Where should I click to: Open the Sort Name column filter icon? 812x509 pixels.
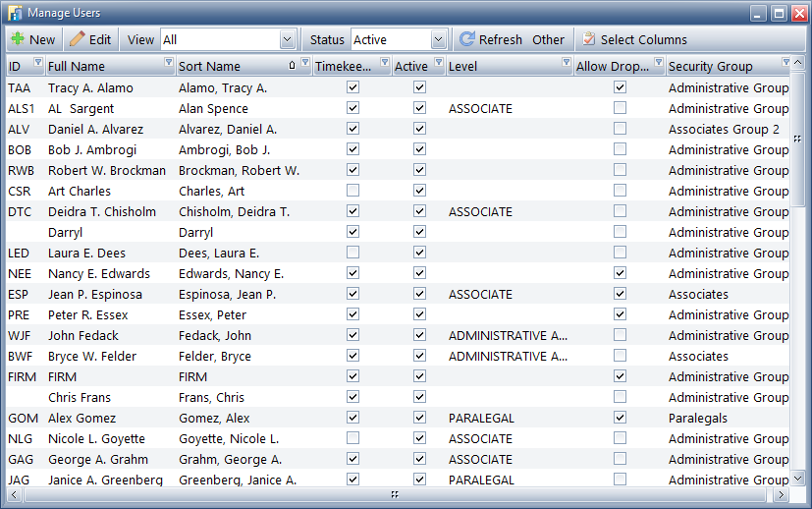[305, 62]
